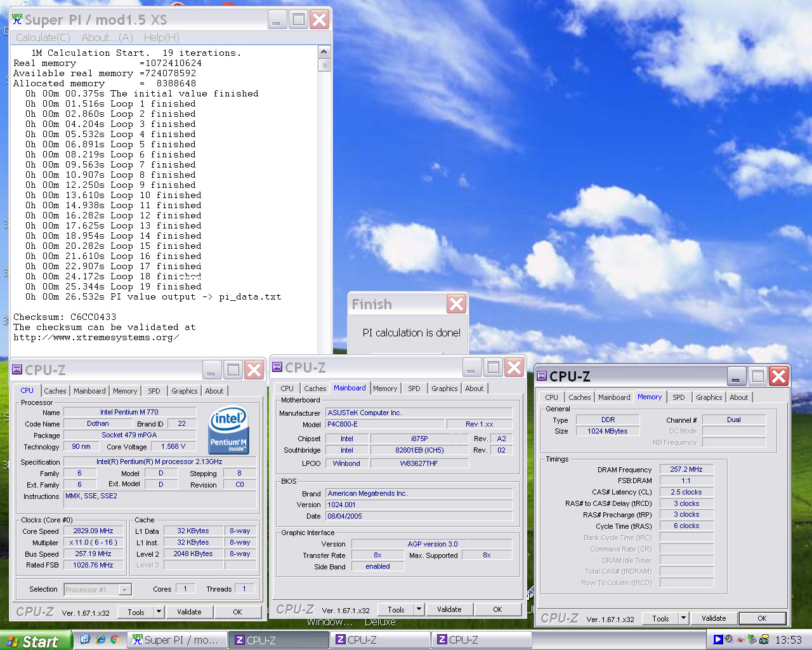Open Caches tab in the Processor CPU-Z window
The width and height of the screenshot is (812, 650).
tap(55, 391)
